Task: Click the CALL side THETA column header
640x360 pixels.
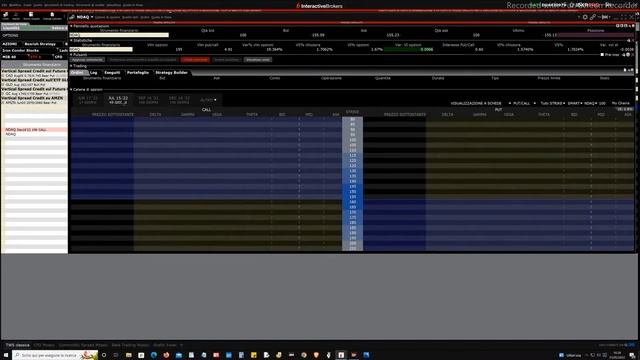Action: [252, 115]
